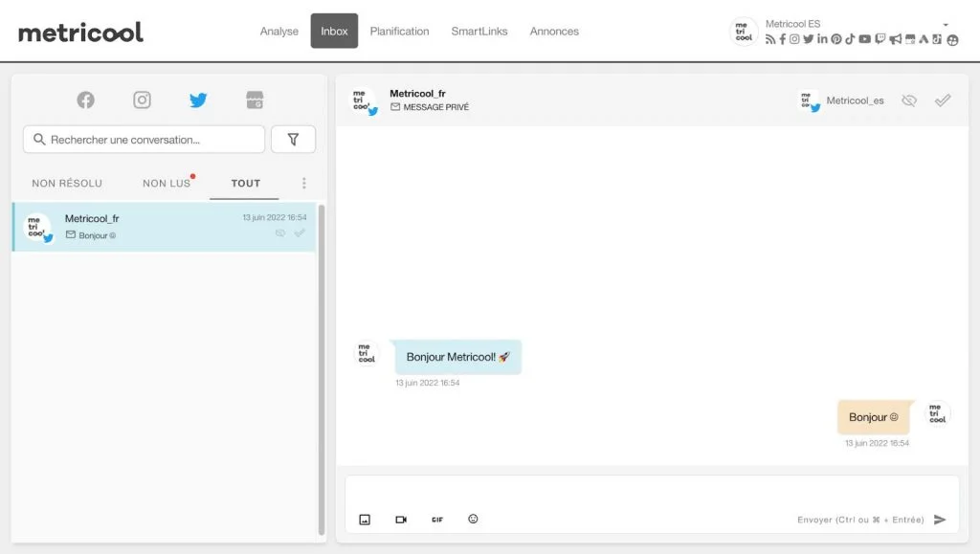Click the RSS blog icon in the header
This screenshot has width=980, height=554.
coord(770,39)
